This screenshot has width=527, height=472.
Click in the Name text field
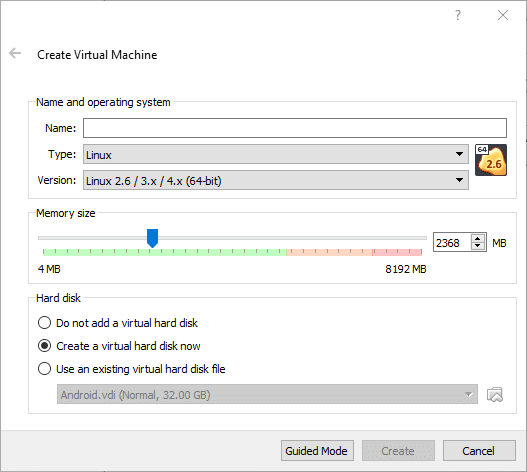(x=295, y=128)
